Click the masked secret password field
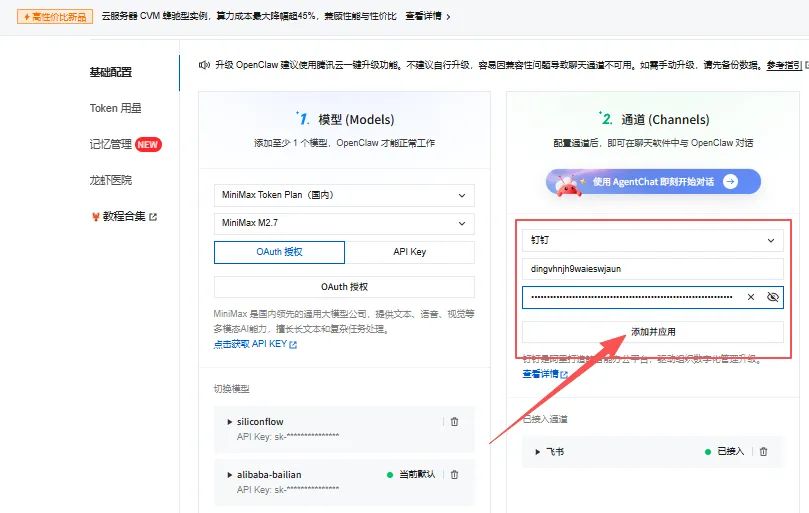809x513 pixels. [x=653, y=297]
